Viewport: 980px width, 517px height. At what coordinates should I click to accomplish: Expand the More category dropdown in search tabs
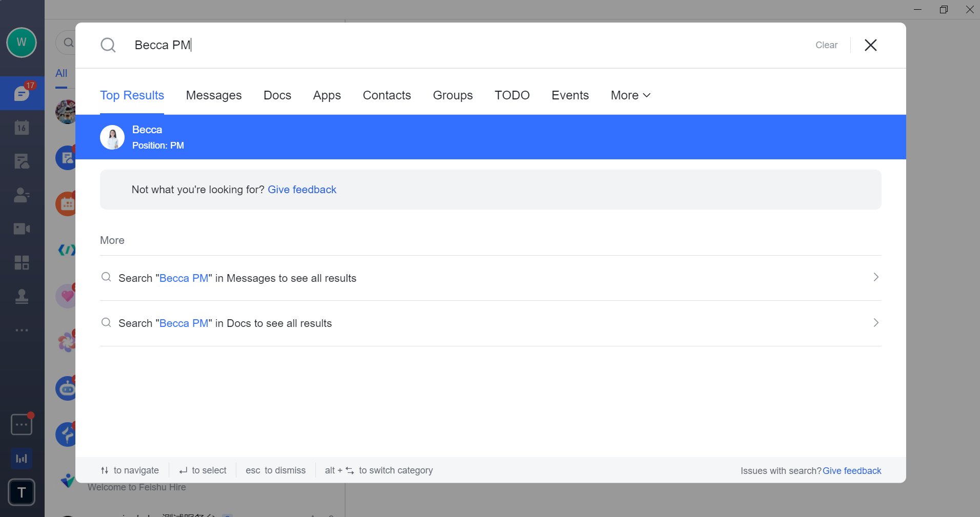click(629, 95)
